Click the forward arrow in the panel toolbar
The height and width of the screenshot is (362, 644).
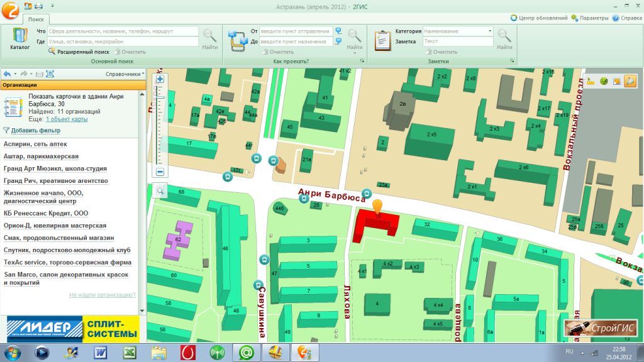24,74
